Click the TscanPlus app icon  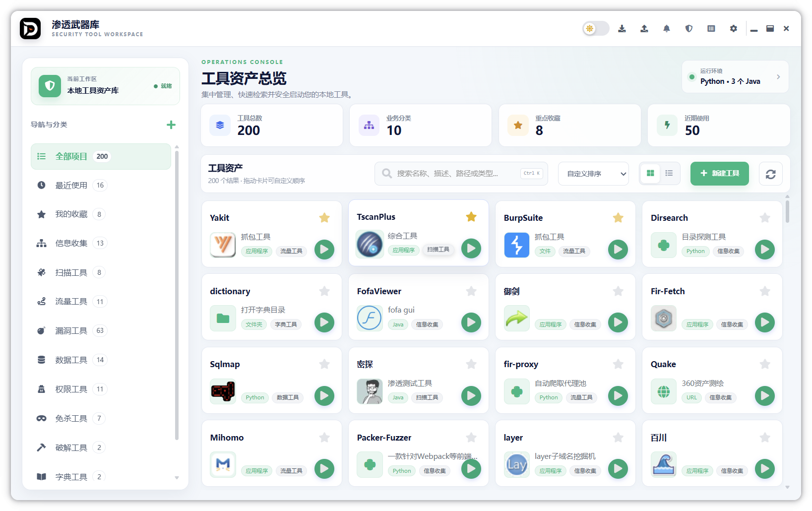tap(370, 244)
